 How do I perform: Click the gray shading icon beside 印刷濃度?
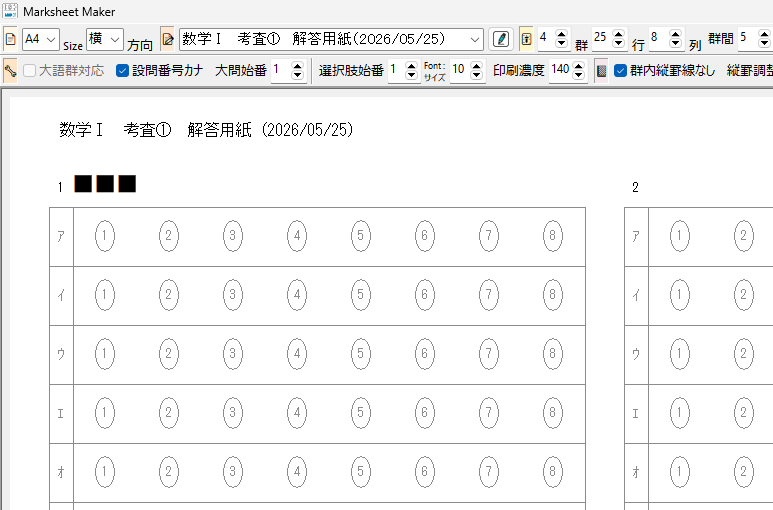coord(601,71)
